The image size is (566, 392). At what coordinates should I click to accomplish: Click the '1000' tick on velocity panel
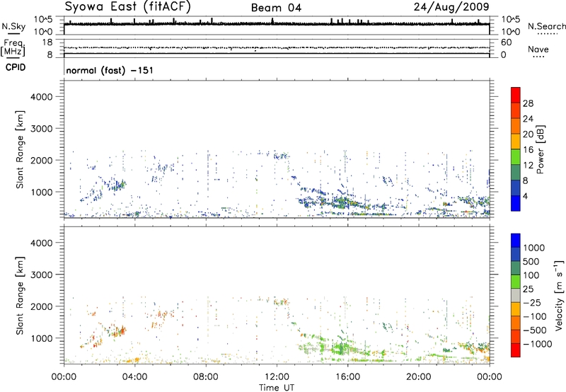pyautogui.click(x=41, y=338)
